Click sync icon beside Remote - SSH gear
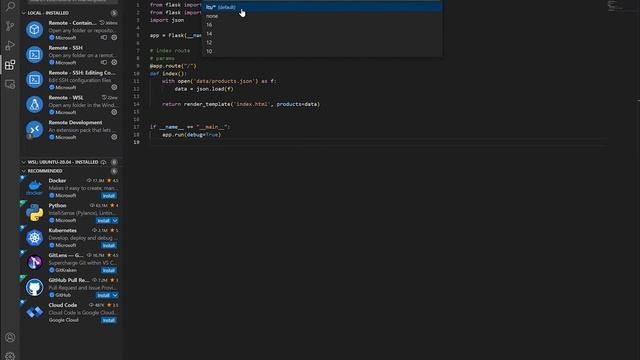This screenshot has width=640, height=360. tap(104, 62)
